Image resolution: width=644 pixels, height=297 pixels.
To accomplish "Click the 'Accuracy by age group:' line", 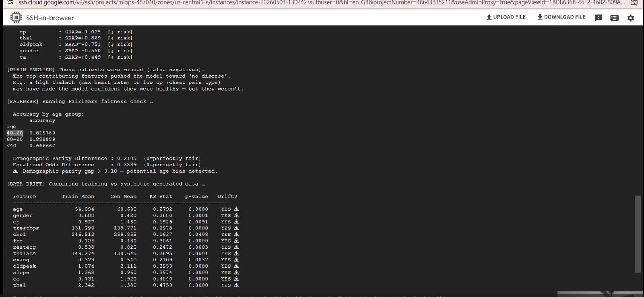I will point(48,114).
